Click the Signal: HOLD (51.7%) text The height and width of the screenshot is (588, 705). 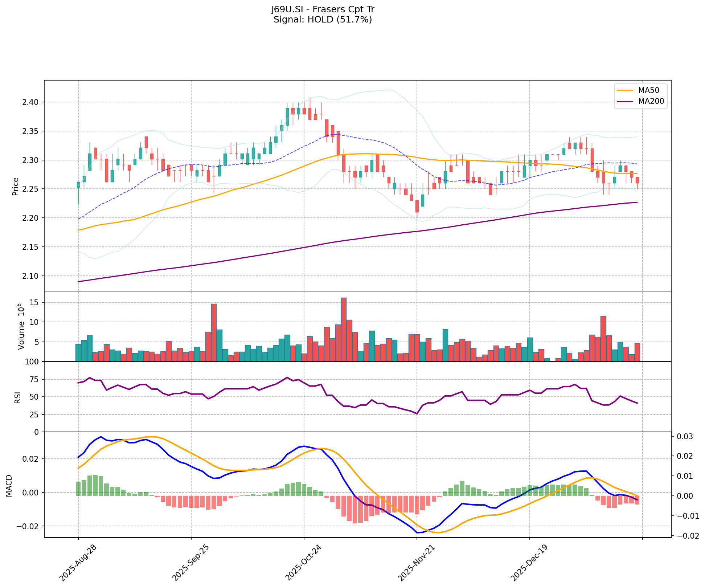323,20
